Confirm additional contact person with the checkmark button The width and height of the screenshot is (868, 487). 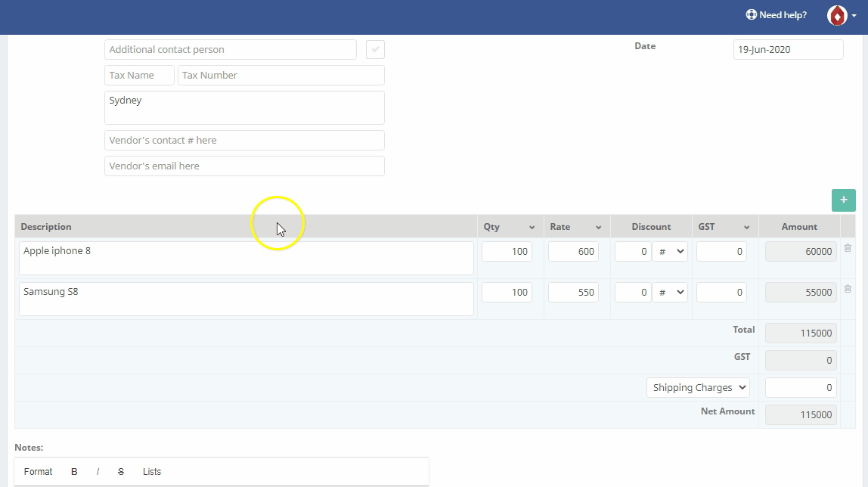tap(375, 49)
